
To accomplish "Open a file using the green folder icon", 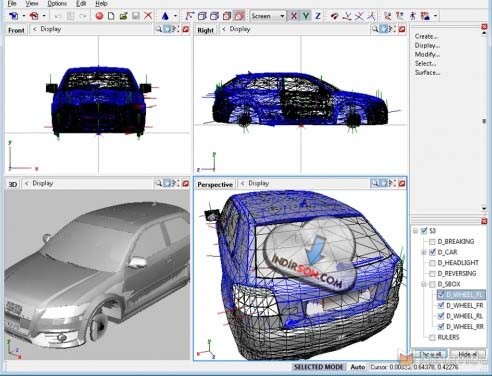I will click(124, 16).
